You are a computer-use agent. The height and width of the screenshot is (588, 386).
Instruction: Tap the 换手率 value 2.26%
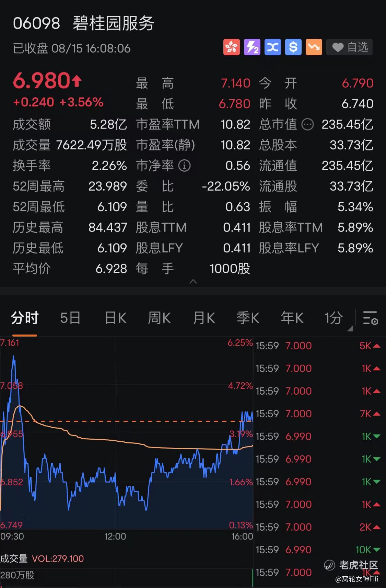109,166
